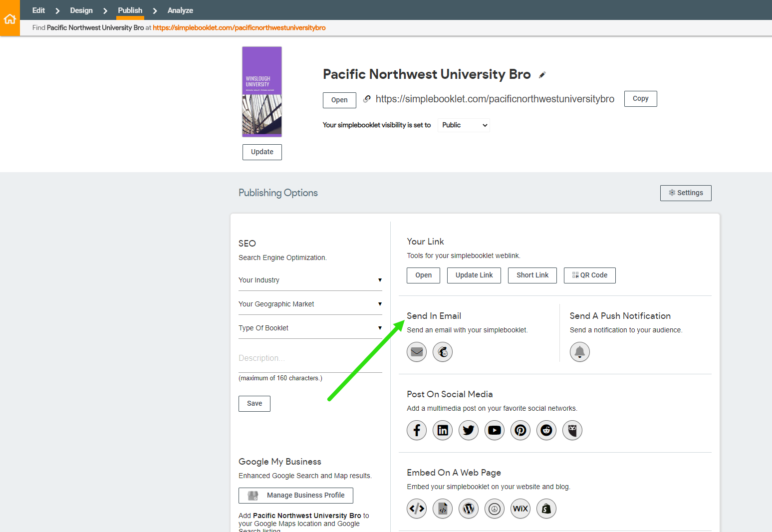The width and height of the screenshot is (772, 532).
Task: Change visibility dropdown from Public
Action: click(x=464, y=125)
